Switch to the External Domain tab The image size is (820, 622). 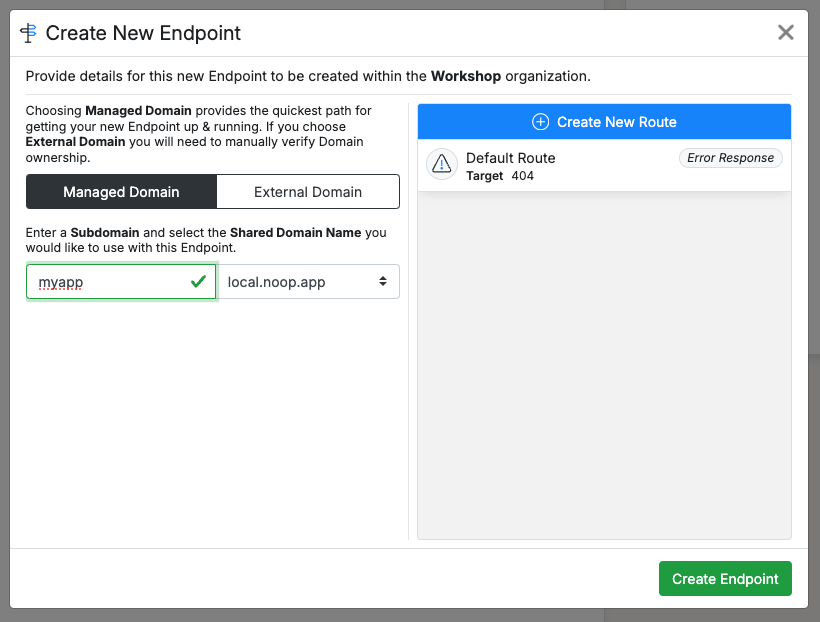(x=307, y=191)
